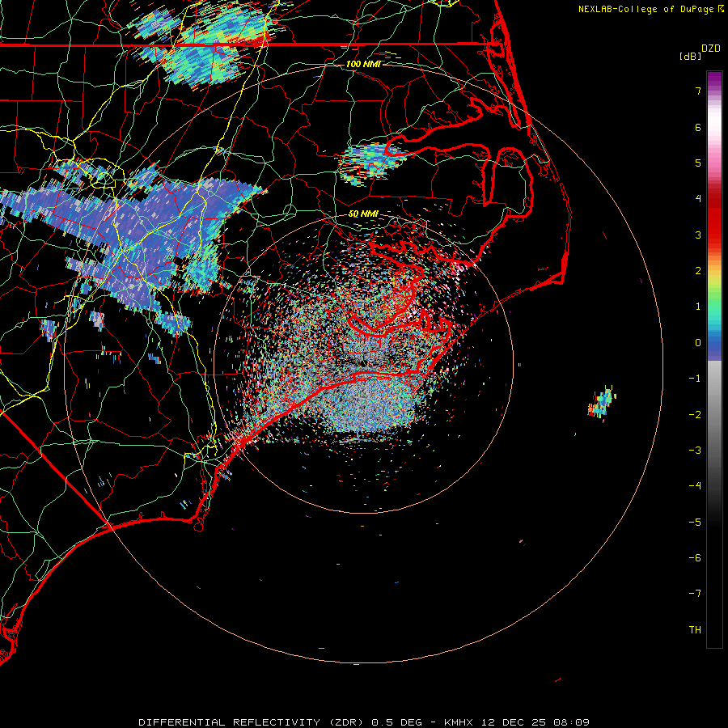728x728 pixels.
Task: Click the isolated offshore echo east of the radar
Action: tap(602, 401)
